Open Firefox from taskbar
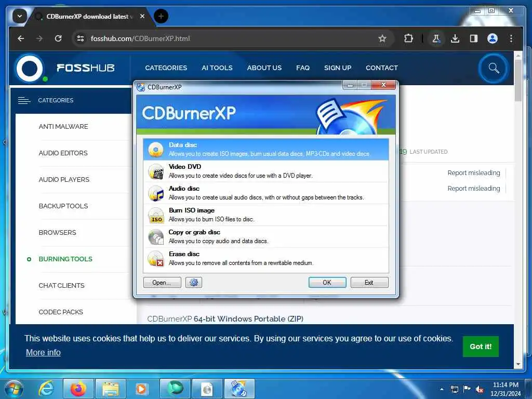 [78, 389]
